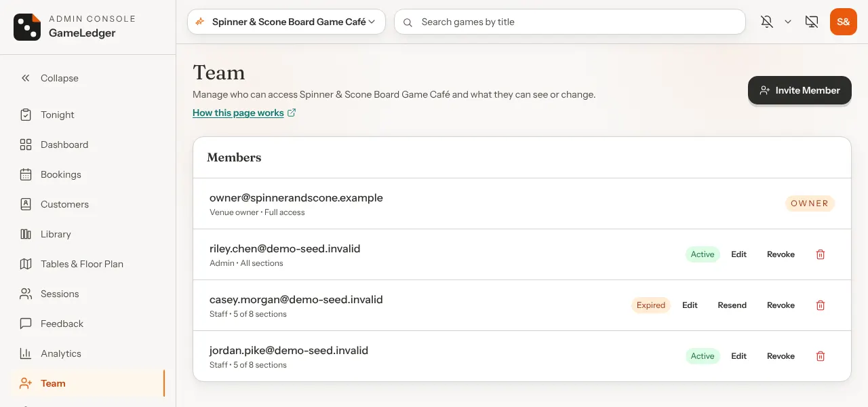Navigate to Customers
Screen dimensions: 868x407
coord(88,204)
